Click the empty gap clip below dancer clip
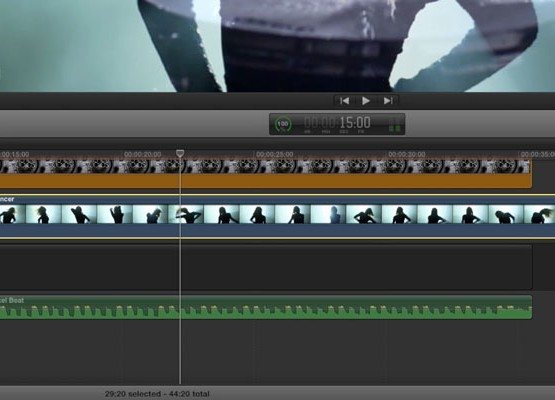The width and height of the screenshot is (555, 400). click(x=265, y=267)
